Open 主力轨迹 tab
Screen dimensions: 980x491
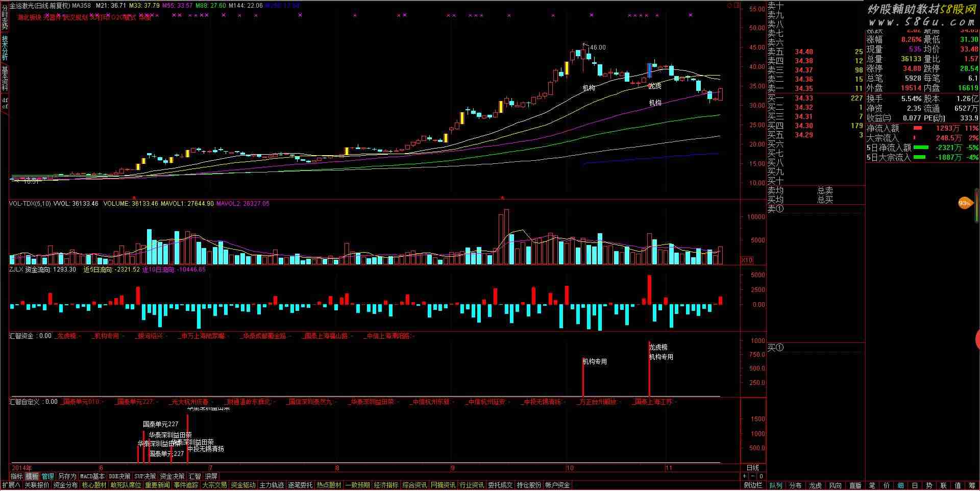tap(272, 485)
